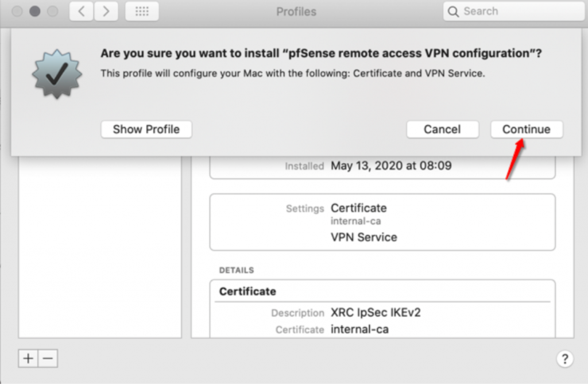588x384 pixels.
Task: Click the DETAILS section label
Action: [237, 270]
